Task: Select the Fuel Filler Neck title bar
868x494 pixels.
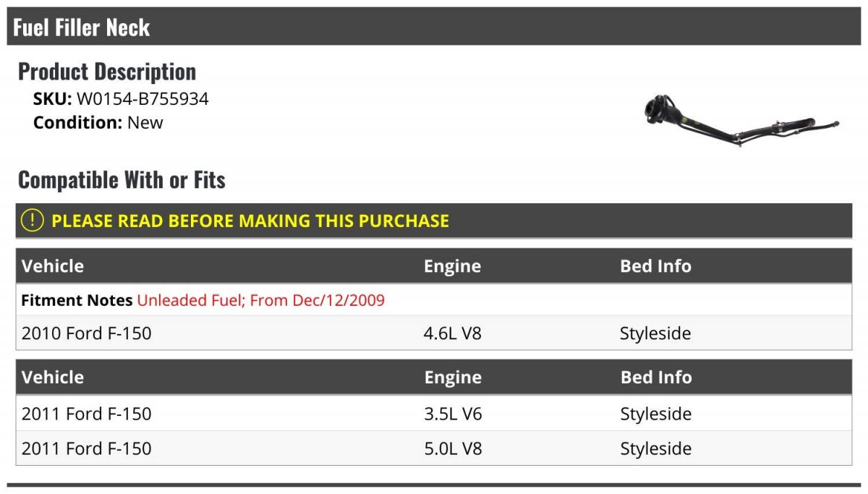Action: (434, 27)
